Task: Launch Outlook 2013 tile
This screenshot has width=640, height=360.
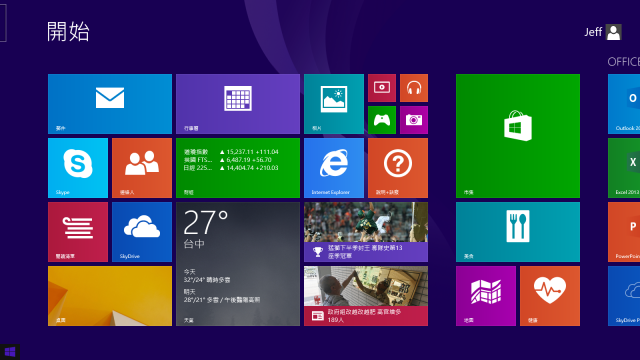Action: 624,104
